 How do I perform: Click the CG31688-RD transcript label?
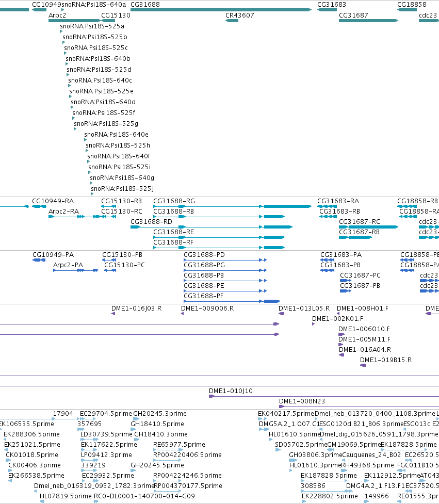(x=151, y=222)
